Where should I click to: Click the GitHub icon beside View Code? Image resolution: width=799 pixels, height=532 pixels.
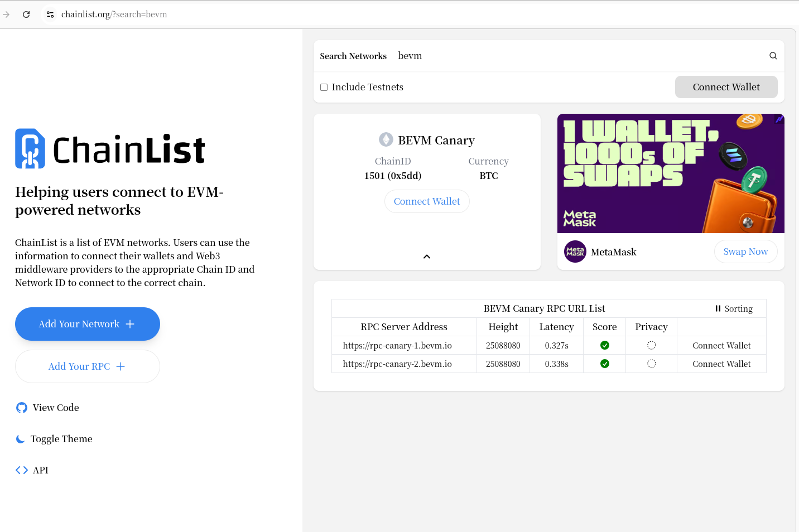(x=22, y=408)
